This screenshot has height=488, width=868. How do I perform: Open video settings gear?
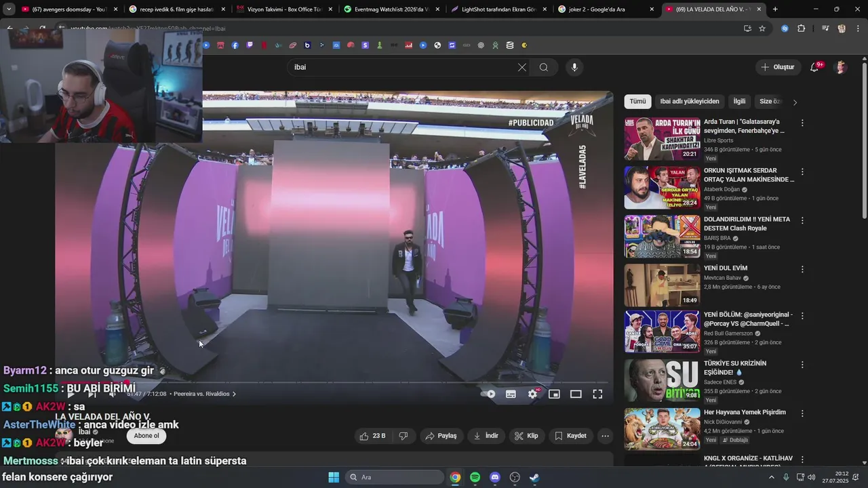pyautogui.click(x=533, y=394)
